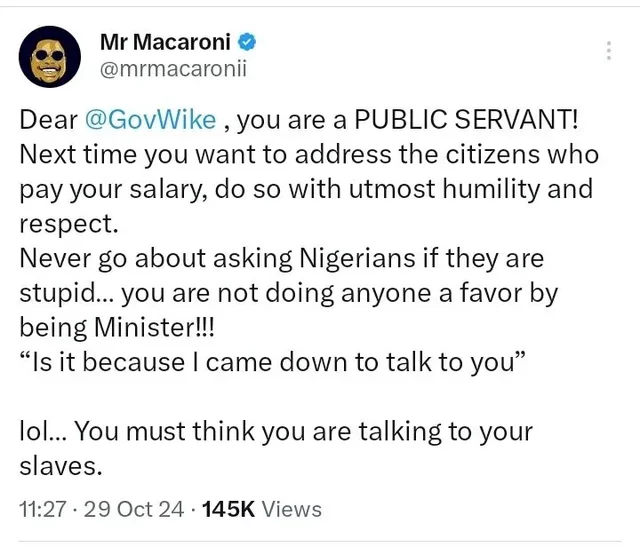Click the 29 Oct 24 date
The width and height of the screenshot is (640, 547).
tap(135, 509)
